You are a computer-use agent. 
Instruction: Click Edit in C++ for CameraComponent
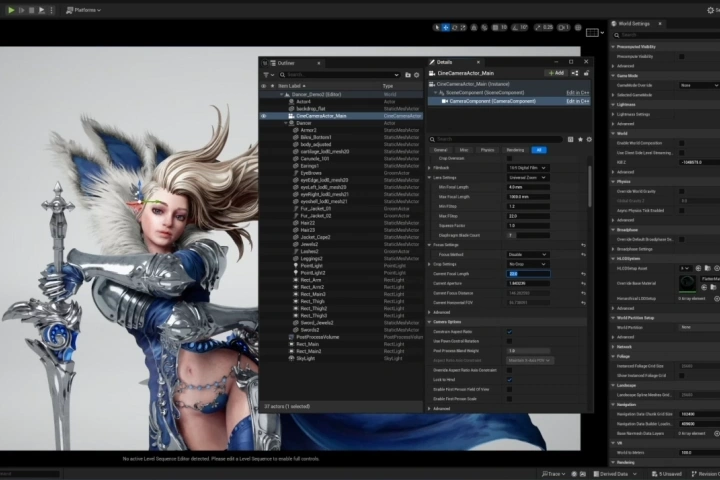click(x=578, y=102)
